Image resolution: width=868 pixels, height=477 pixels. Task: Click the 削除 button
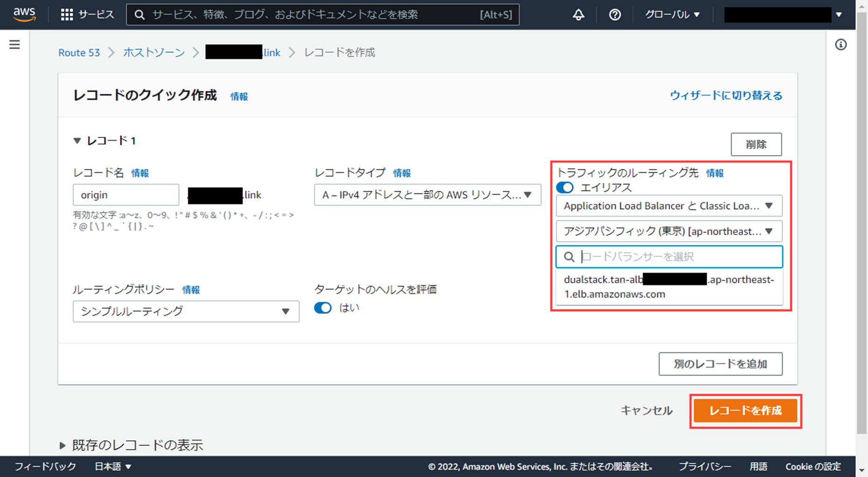[756, 144]
